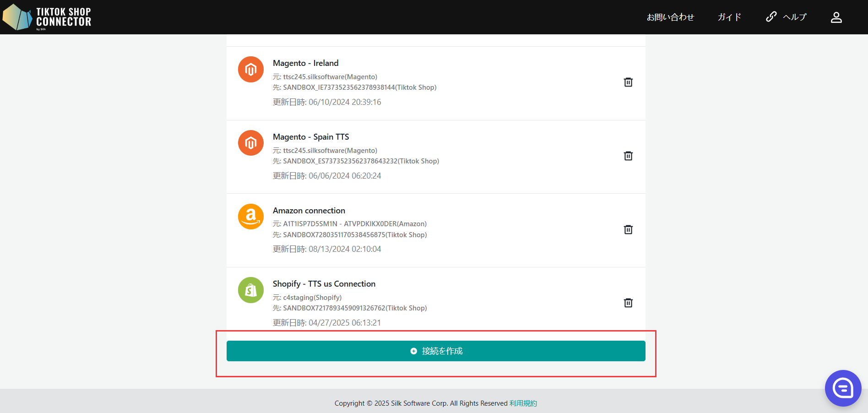Click update time 06/10/2024 20:39:16
The image size is (868, 413).
(x=327, y=102)
